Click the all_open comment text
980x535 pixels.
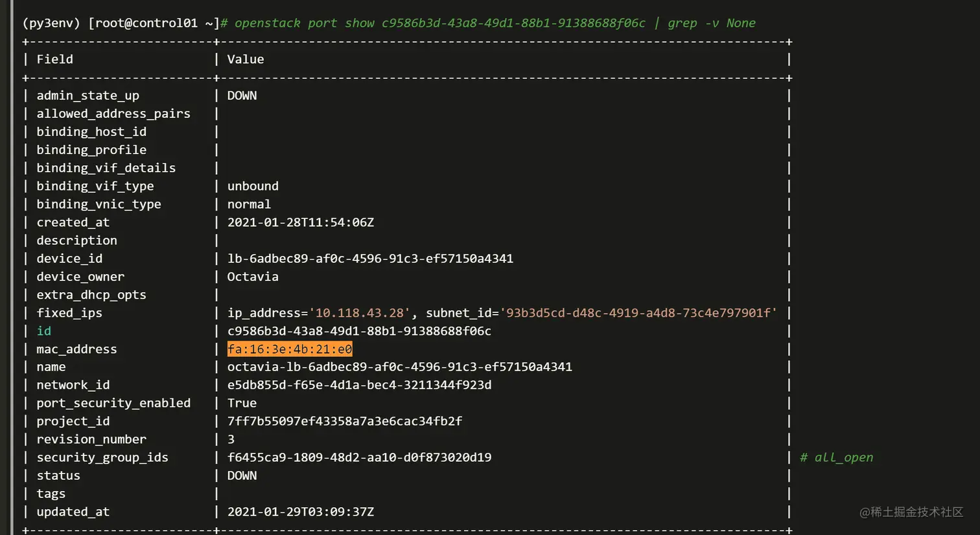(x=843, y=457)
